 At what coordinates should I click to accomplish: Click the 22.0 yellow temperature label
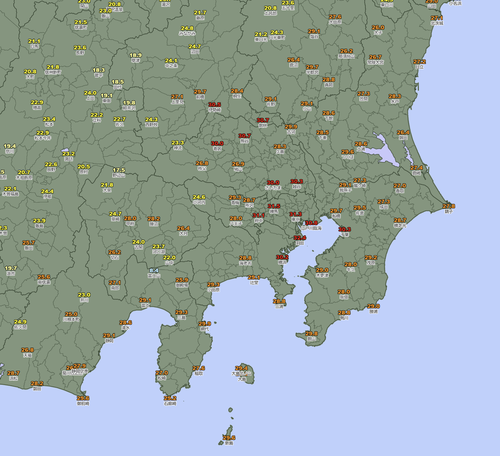pyautogui.click(x=169, y=258)
